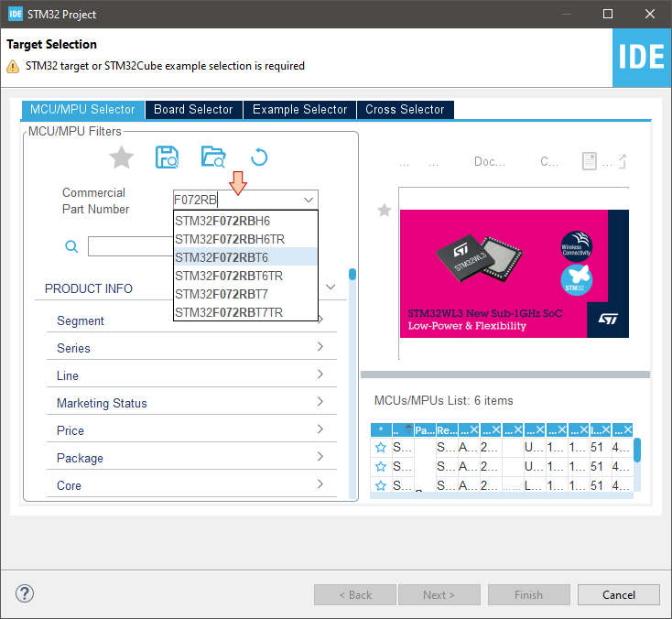Click the save search icon
Screen dimensions: 672x619
(167, 157)
